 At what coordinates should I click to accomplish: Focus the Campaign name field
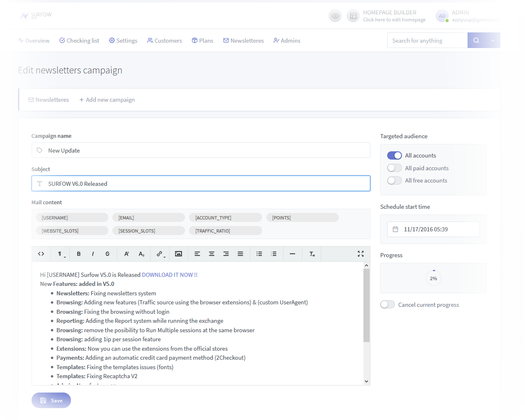coord(201,151)
